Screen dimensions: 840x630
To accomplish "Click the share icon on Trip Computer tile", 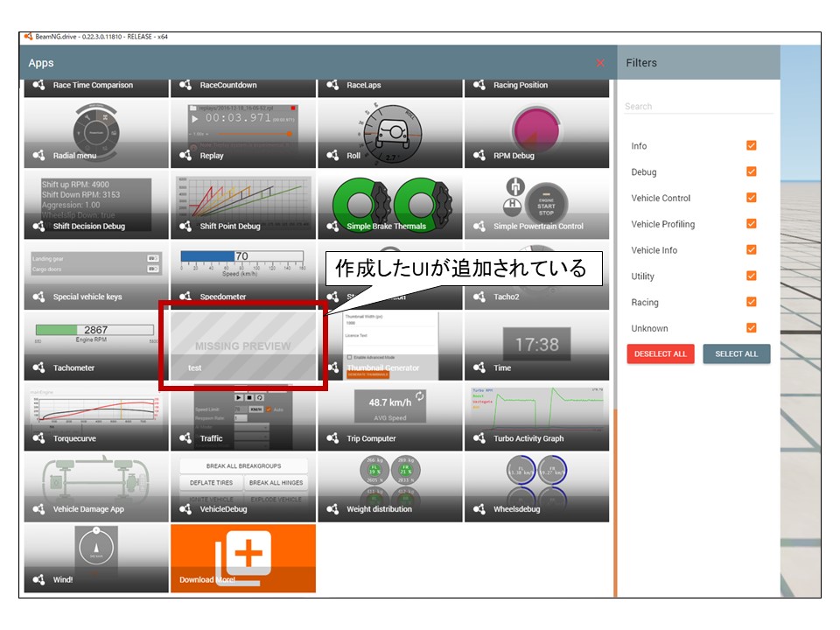I will click(x=332, y=438).
